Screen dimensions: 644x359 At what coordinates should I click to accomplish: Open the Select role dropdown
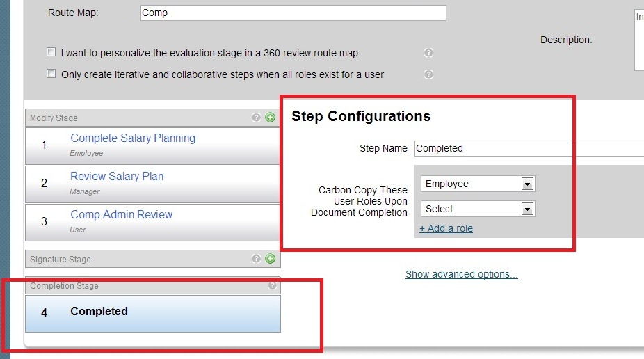[478, 209]
